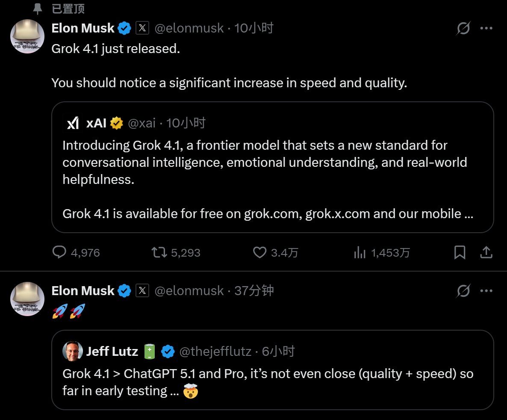This screenshot has height=420, width=507.
Task: Open the @xai handle in the quote
Action: click(141, 123)
